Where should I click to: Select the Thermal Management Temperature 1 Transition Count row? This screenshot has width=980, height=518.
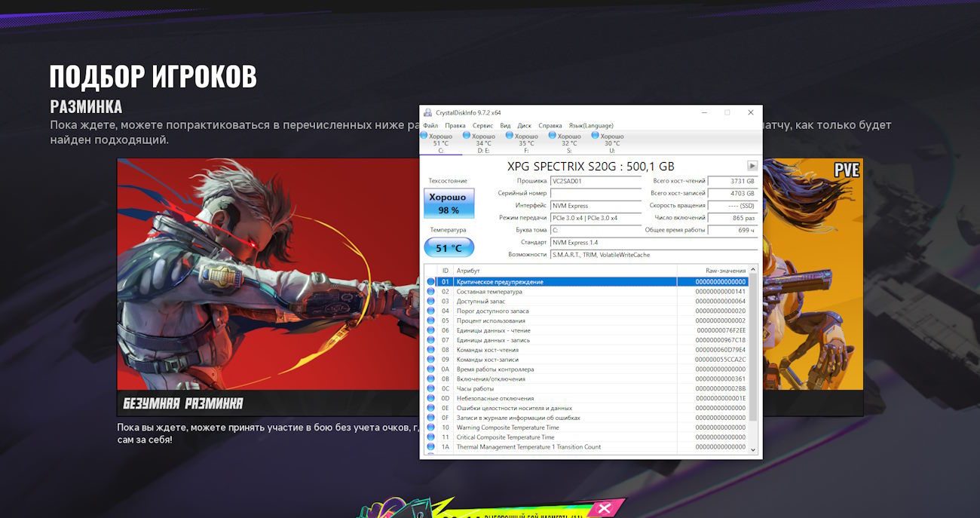pyautogui.click(x=586, y=447)
